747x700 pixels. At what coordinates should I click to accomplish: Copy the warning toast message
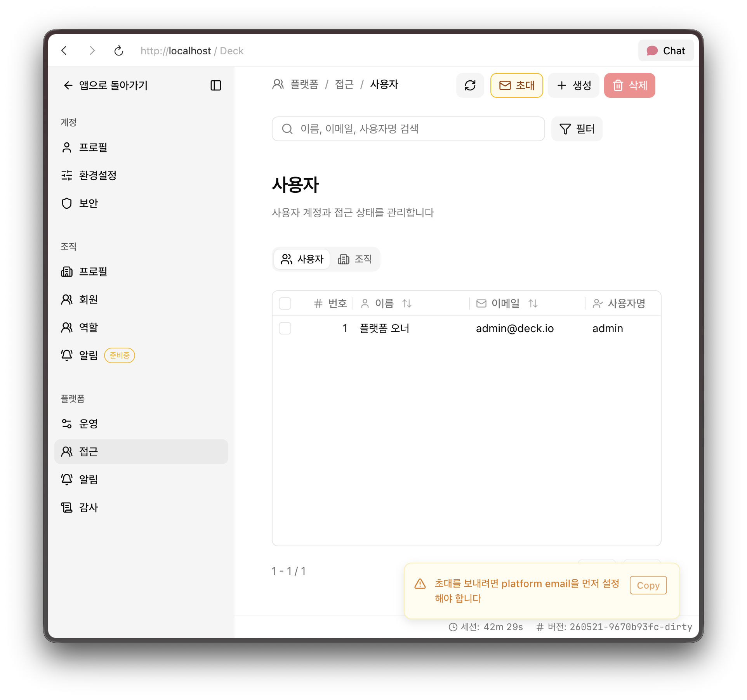(648, 585)
